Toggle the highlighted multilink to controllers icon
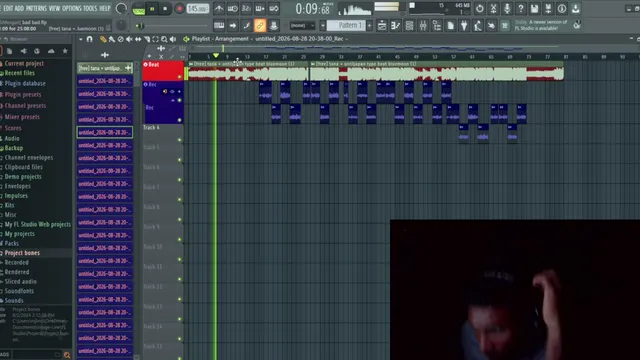This screenshot has width=640, height=360. click(x=260, y=26)
